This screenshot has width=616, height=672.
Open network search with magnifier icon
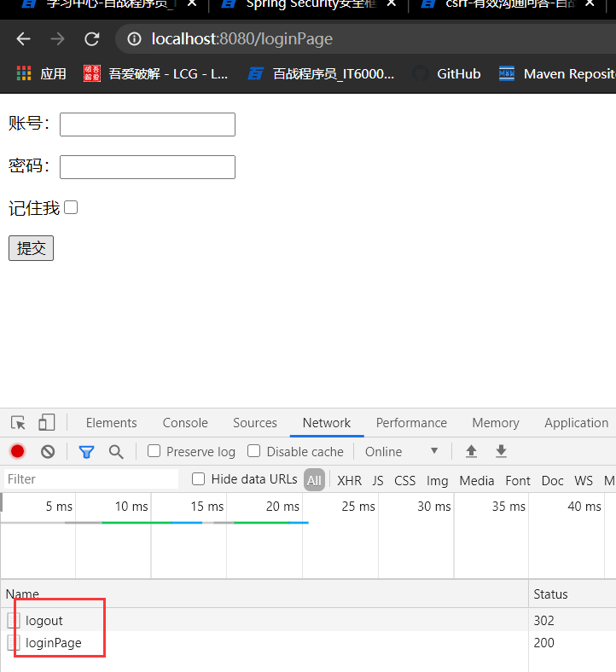click(x=116, y=452)
